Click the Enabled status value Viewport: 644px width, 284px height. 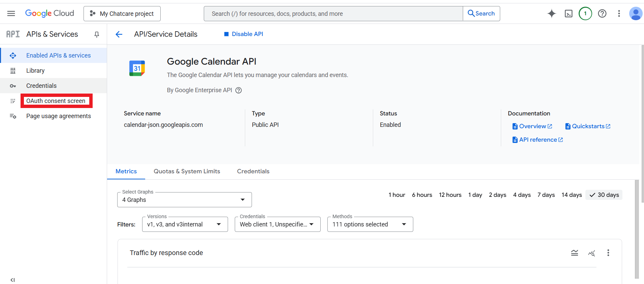pyautogui.click(x=390, y=125)
